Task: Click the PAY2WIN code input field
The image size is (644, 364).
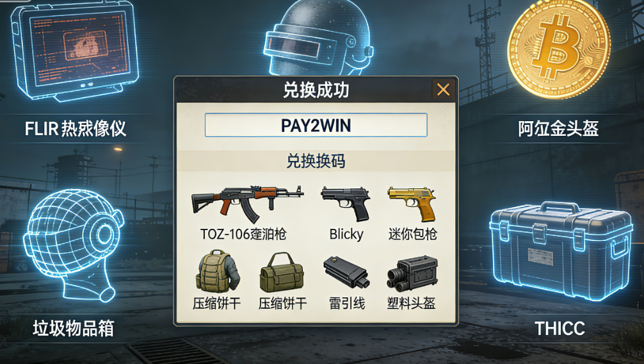Action: (x=316, y=125)
